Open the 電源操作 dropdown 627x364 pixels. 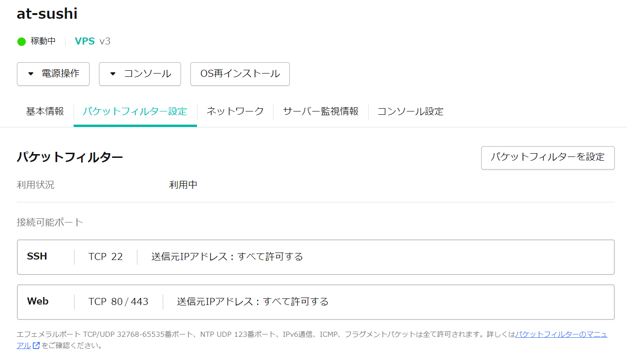click(53, 74)
